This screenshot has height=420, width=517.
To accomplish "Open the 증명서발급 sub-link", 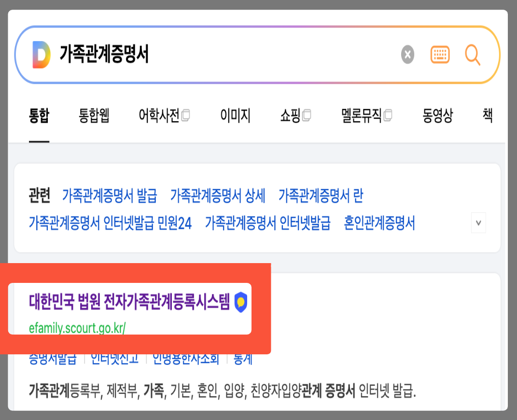I will tap(53, 359).
